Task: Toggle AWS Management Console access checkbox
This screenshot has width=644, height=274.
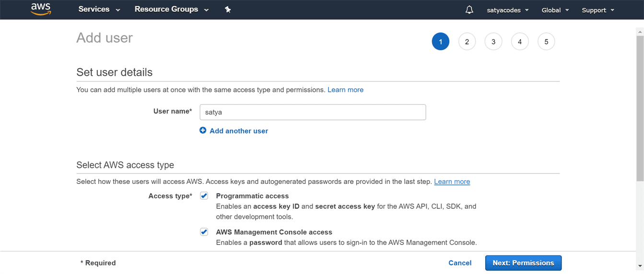Action: click(204, 232)
